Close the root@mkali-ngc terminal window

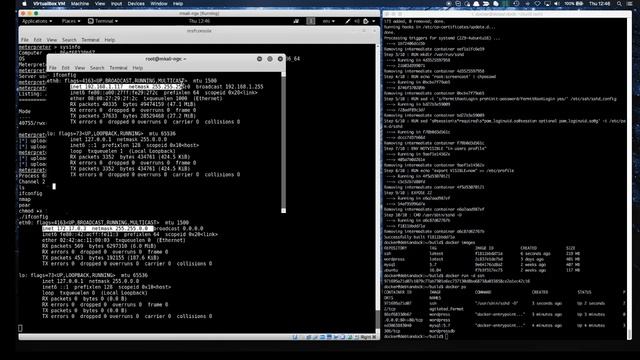[x=280, y=59]
